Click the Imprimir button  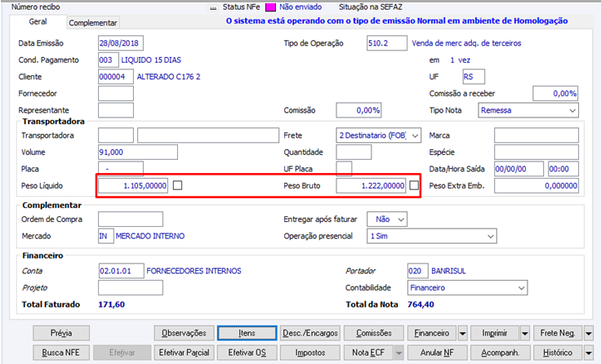point(495,333)
